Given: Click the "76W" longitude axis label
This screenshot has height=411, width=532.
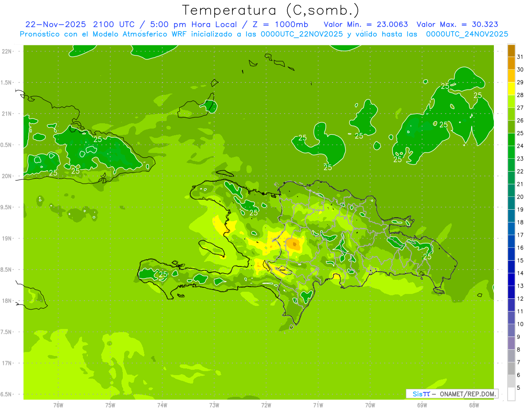Looking at the screenshot, I should tap(59, 405).
